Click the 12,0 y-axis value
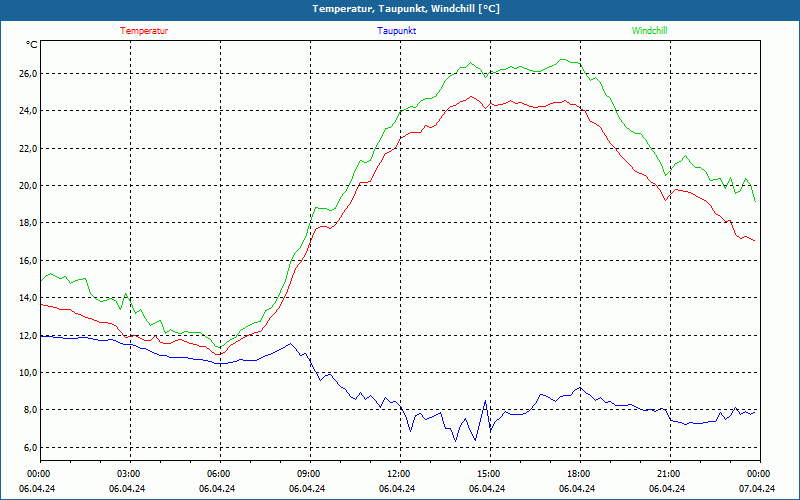 [28, 336]
